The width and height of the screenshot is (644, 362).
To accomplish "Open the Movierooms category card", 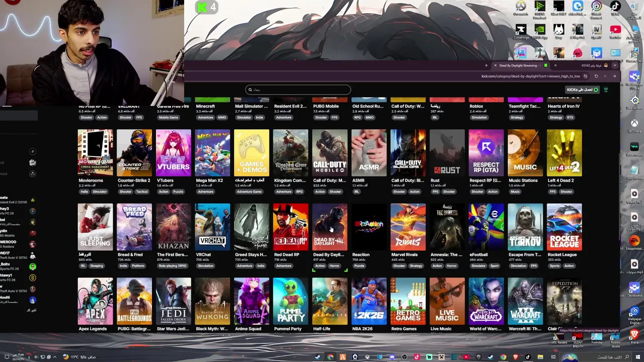I will [95, 153].
